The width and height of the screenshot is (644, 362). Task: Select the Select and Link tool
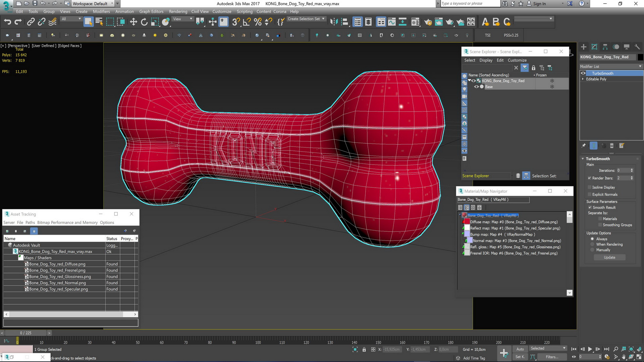(x=31, y=22)
